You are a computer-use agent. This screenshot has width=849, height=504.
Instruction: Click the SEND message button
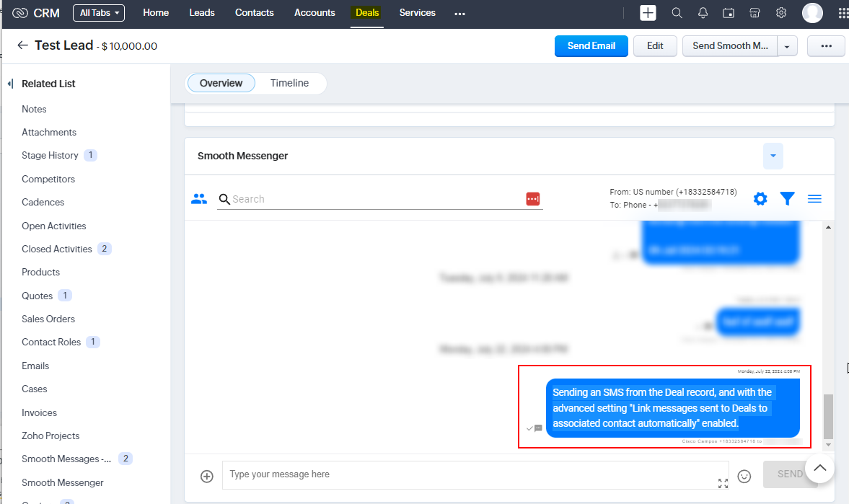pos(790,474)
